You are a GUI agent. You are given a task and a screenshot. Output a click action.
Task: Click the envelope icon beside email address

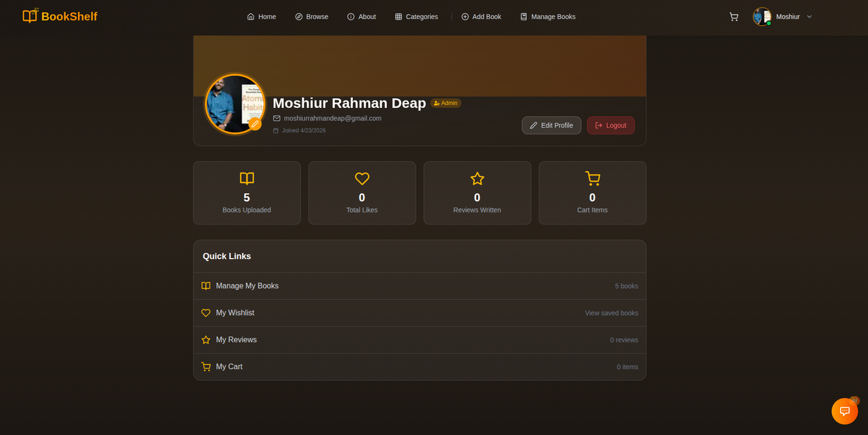(x=277, y=118)
